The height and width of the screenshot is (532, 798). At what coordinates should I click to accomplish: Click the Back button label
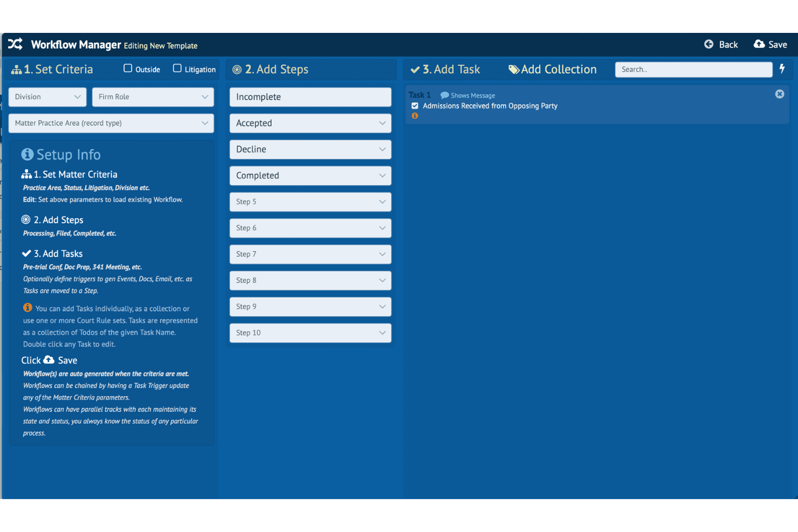point(728,45)
